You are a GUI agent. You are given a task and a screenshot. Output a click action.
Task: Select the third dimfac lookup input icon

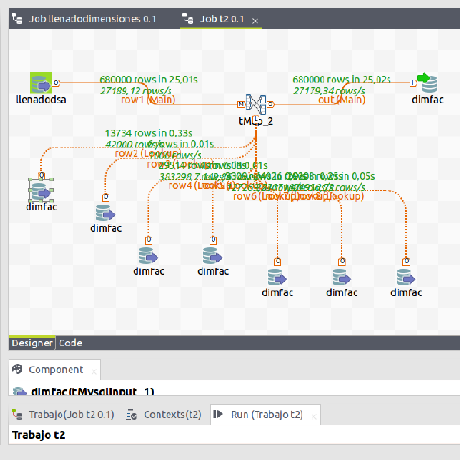148,256
